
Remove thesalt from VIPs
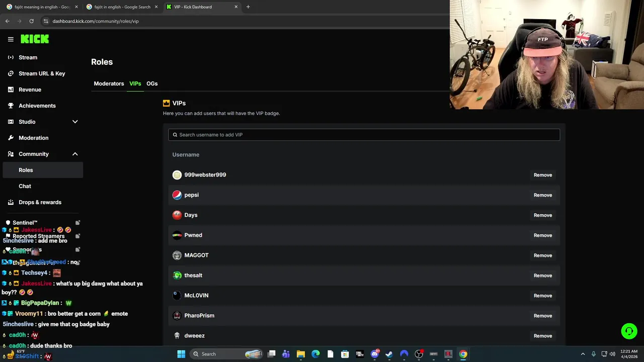tap(543, 276)
